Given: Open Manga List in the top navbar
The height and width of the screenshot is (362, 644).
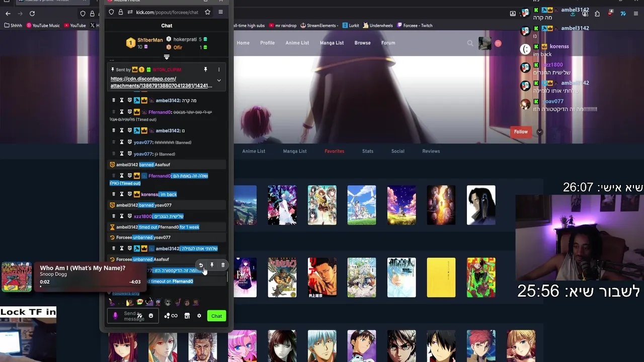Looking at the screenshot, I should (332, 43).
